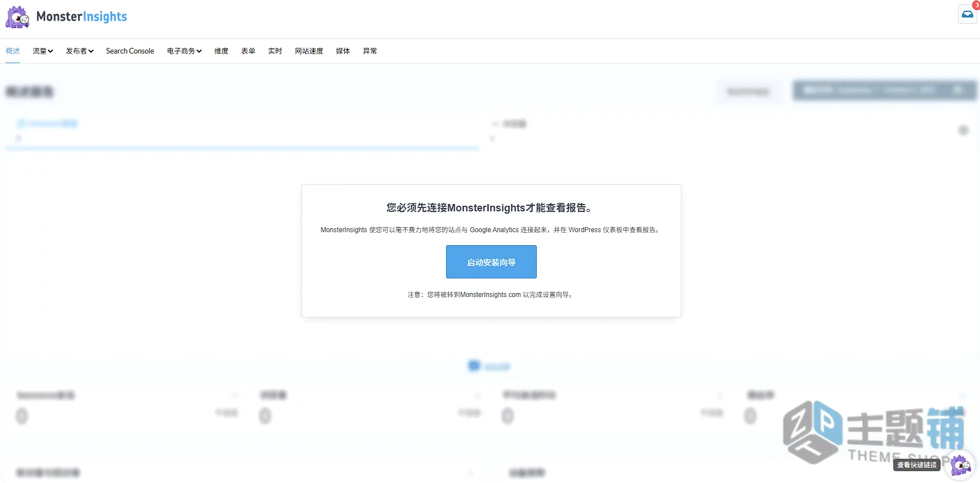Open the 概述 tab
The image size is (980, 483).
13,51
